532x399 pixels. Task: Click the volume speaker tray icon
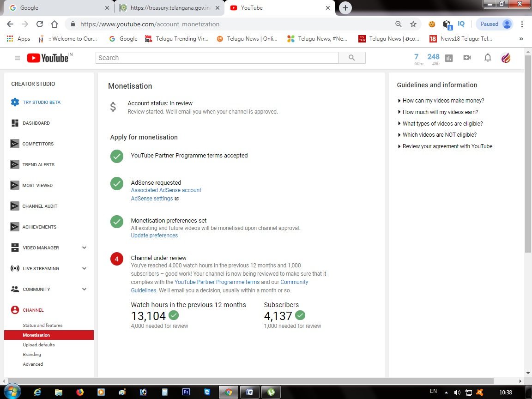pos(457,392)
